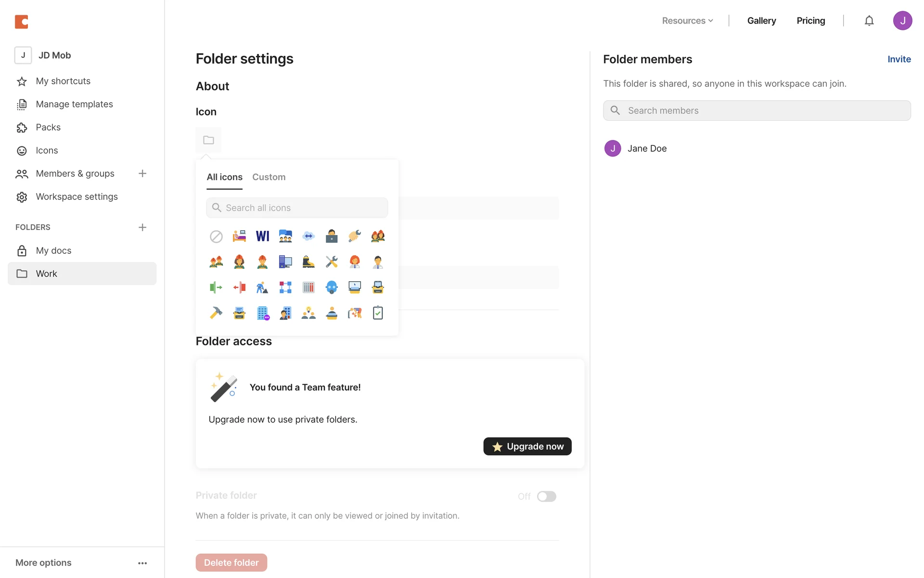Select the gas mask icon
The image size is (924, 578).
tap(332, 288)
